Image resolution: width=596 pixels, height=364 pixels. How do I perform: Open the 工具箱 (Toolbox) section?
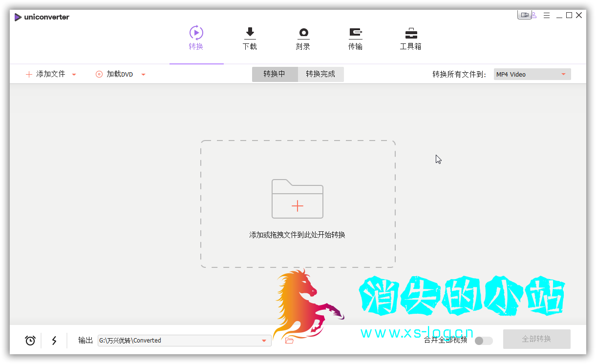tap(410, 39)
